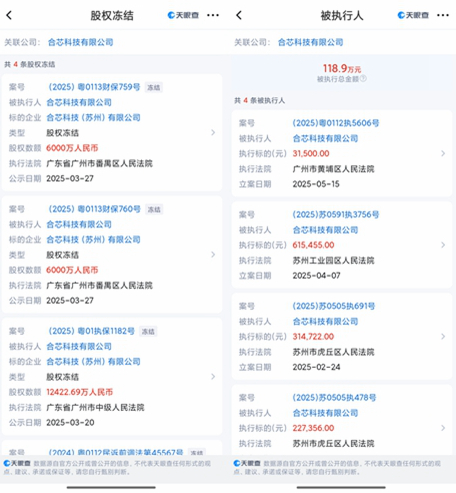Open 被执行人 合芯科技有限公司 in 760号 card

coord(79,224)
